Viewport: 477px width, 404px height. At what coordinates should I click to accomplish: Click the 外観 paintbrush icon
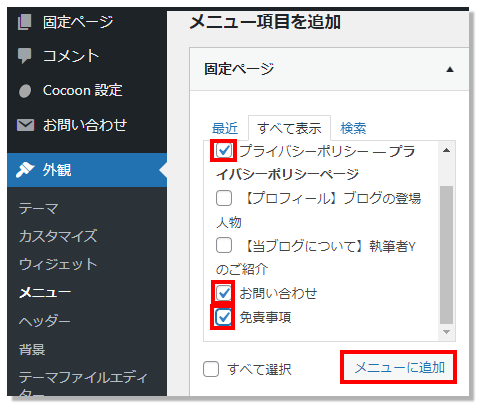point(25,170)
